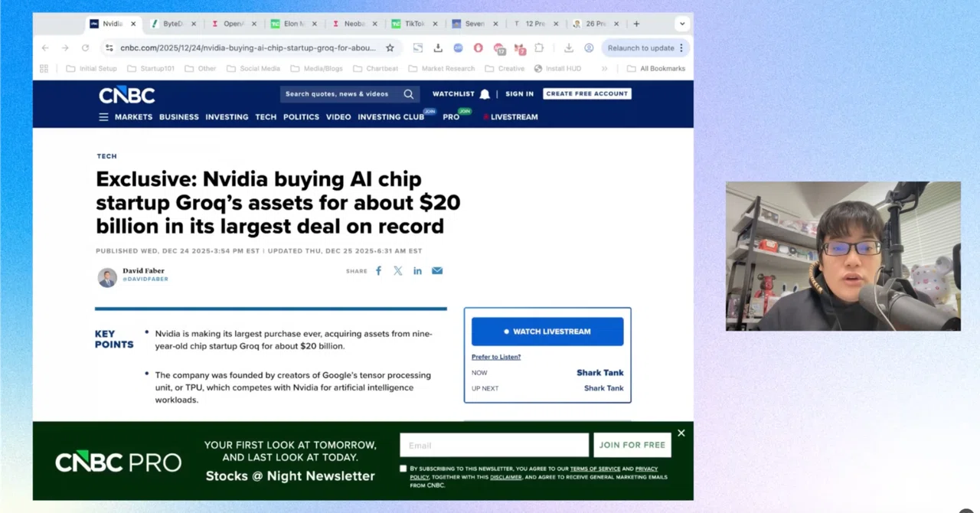This screenshot has width=980, height=513.
Task: Open the Relaunch to update menu
Action: 645,47
